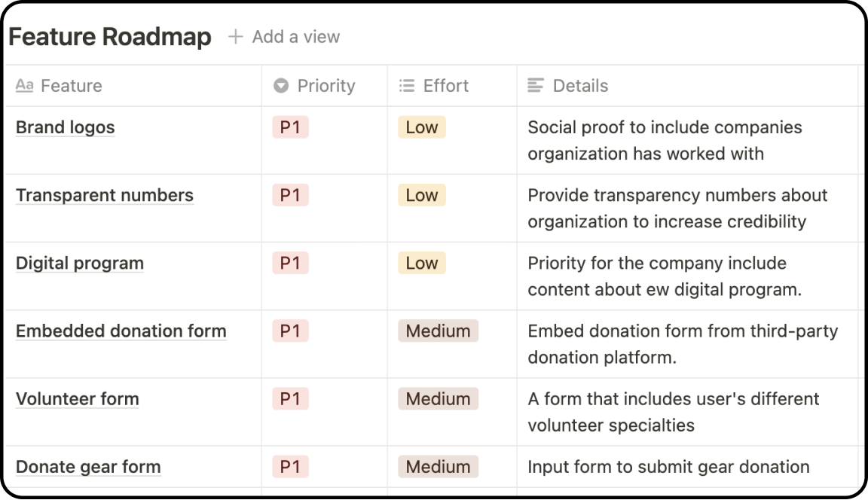868x500 pixels.
Task: Click the Feature Roadmap database title
Action: tap(109, 36)
